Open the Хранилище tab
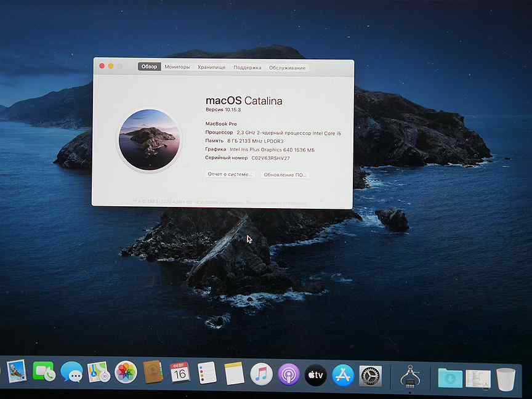532x399 pixels. pos(211,67)
